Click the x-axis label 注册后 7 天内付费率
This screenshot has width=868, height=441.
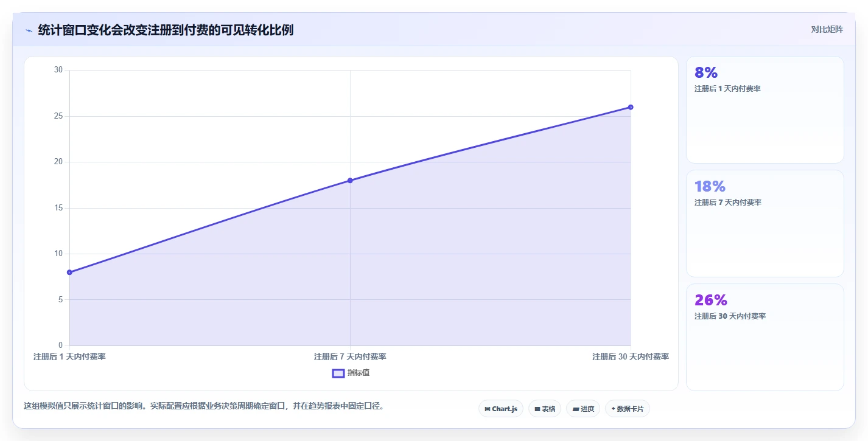point(350,357)
